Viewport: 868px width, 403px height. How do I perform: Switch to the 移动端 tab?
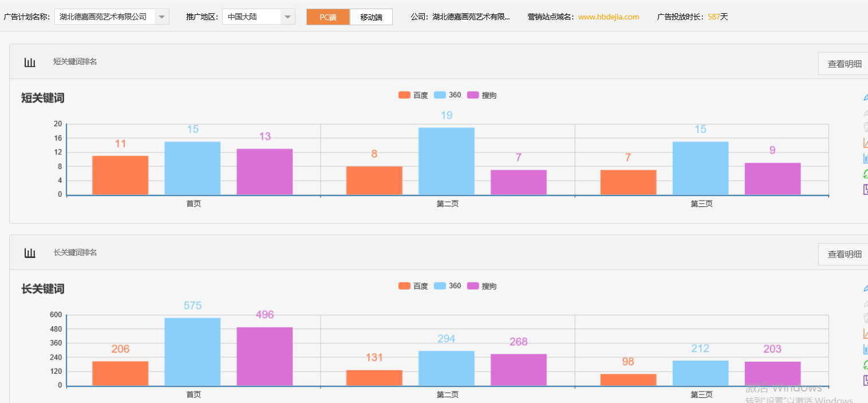[371, 17]
